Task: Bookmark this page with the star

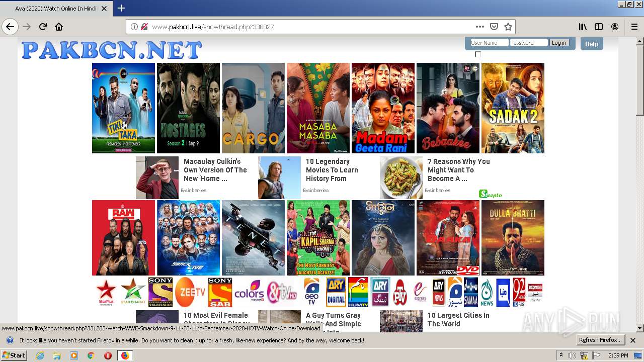Action: 508,27
